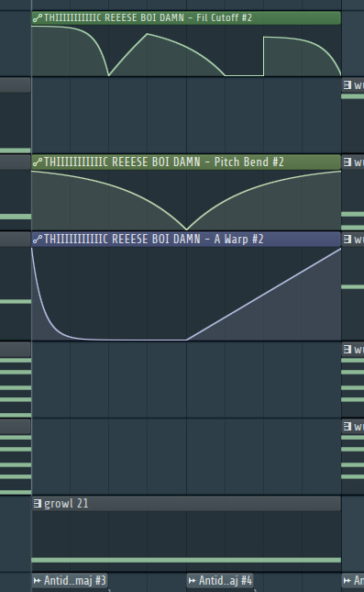The height and width of the screenshot is (592, 364).
Task: Click the triangular peak of Fil Cutoff curve
Action: pyautogui.click(x=148, y=34)
